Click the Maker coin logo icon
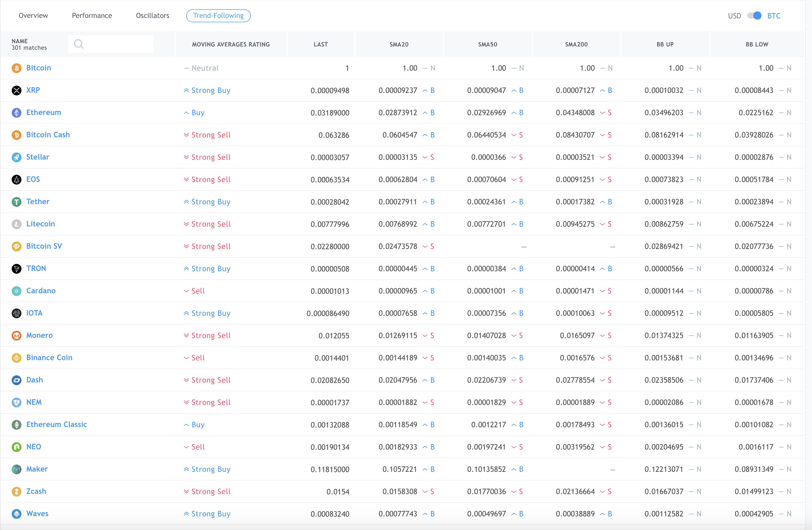812x530 pixels. (16, 470)
